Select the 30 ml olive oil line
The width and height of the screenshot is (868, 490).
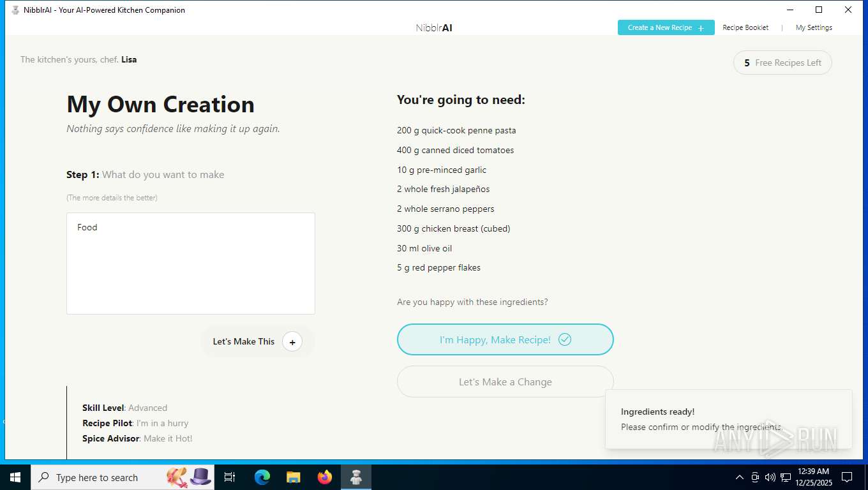coord(424,248)
